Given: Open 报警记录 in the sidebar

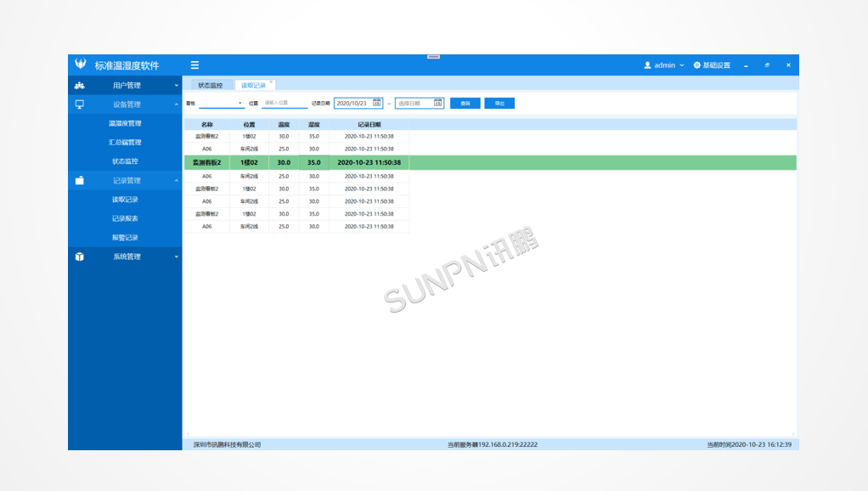Looking at the screenshot, I should [125, 238].
